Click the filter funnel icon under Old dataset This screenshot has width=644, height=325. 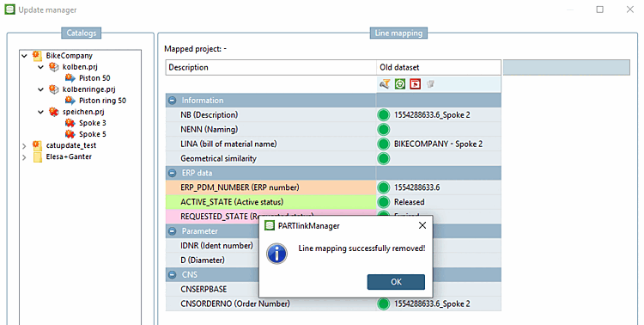385,84
